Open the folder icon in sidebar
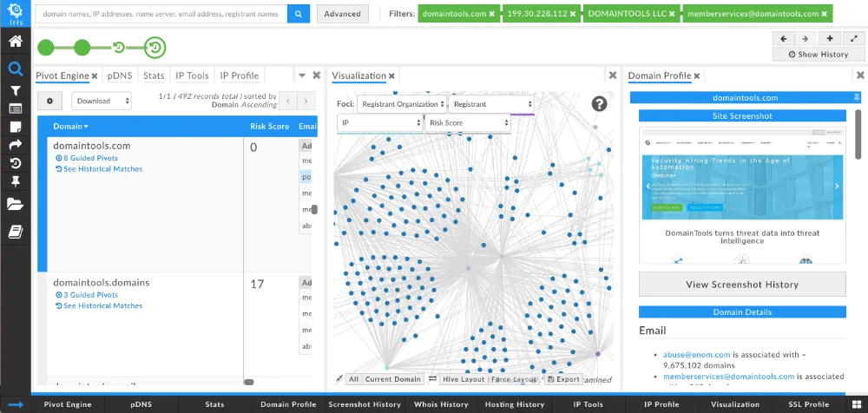868x413 pixels. (x=16, y=204)
